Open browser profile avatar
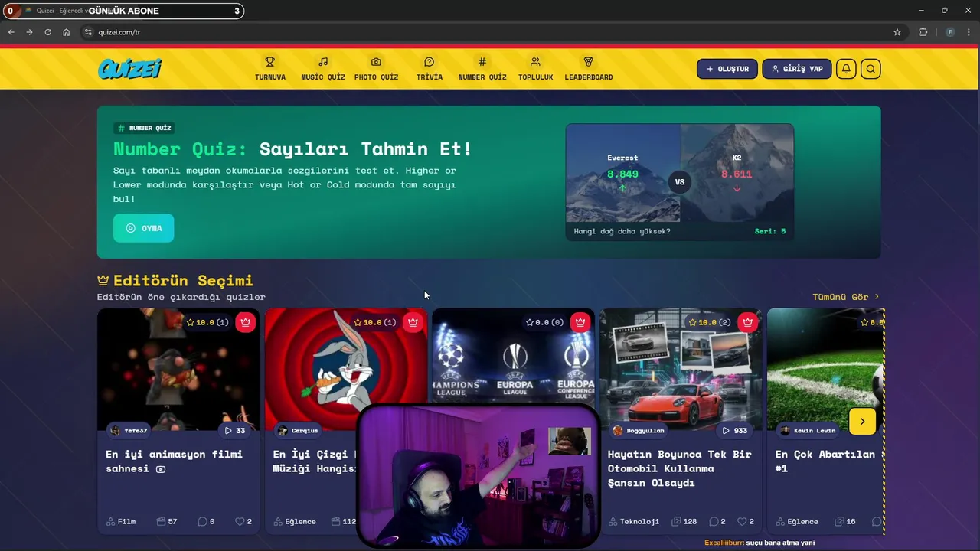 [x=950, y=32]
